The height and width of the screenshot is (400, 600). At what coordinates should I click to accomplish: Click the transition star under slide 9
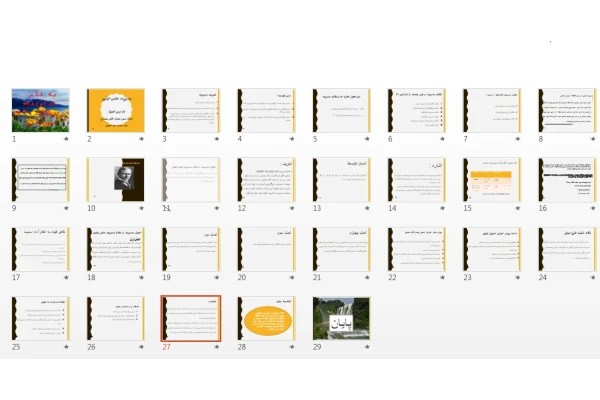click(x=66, y=208)
